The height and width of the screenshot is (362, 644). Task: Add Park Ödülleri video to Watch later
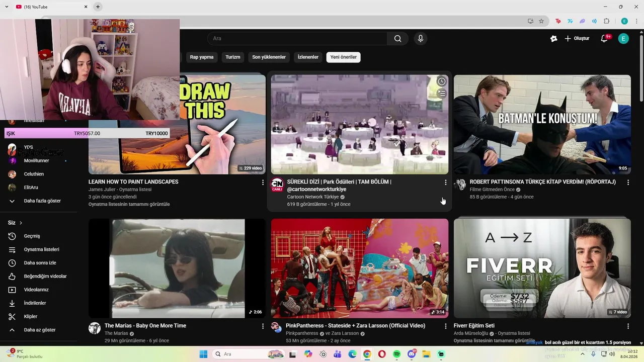point(441,81)
